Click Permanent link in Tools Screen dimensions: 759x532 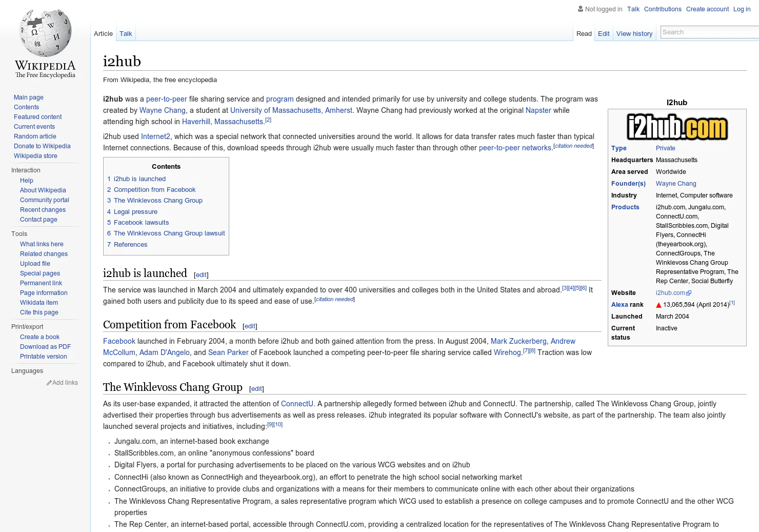tap(41, 283)
